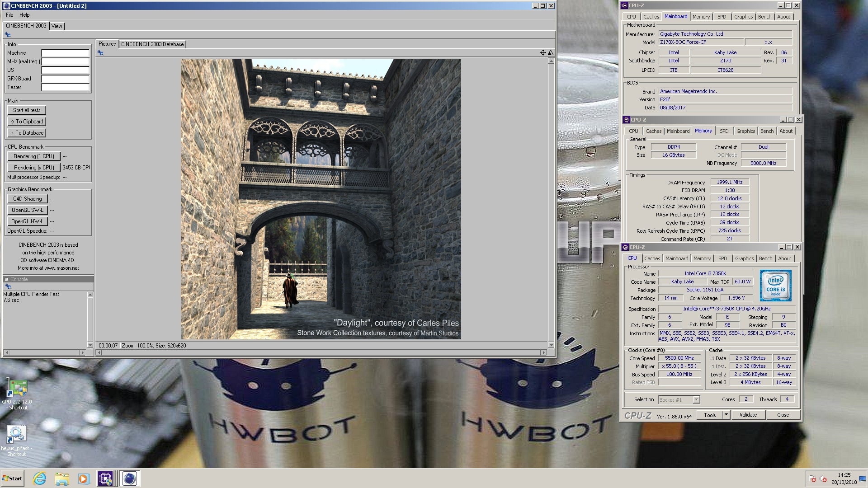Click the zoom triangle icon in Pictures panel
Image resolution: width=868 pixels, height=488 pixels.
551,53
